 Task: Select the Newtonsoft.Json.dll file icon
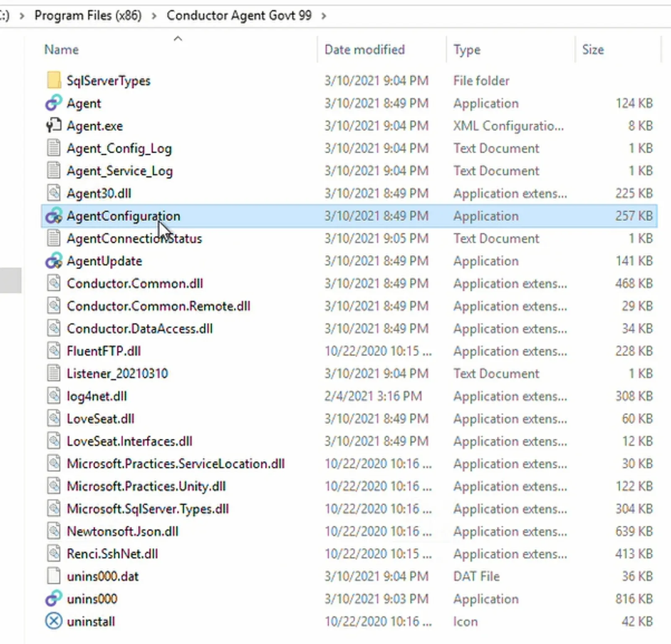(54, 531)
